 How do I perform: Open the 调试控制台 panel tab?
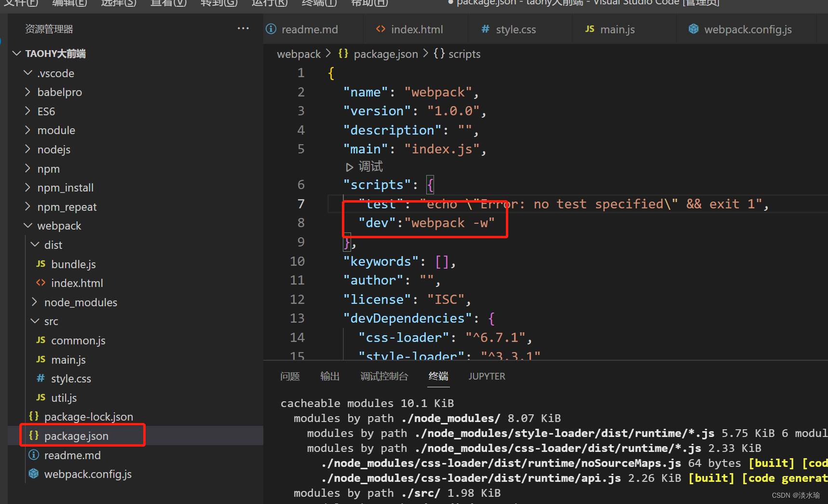(x=384, y=376)
